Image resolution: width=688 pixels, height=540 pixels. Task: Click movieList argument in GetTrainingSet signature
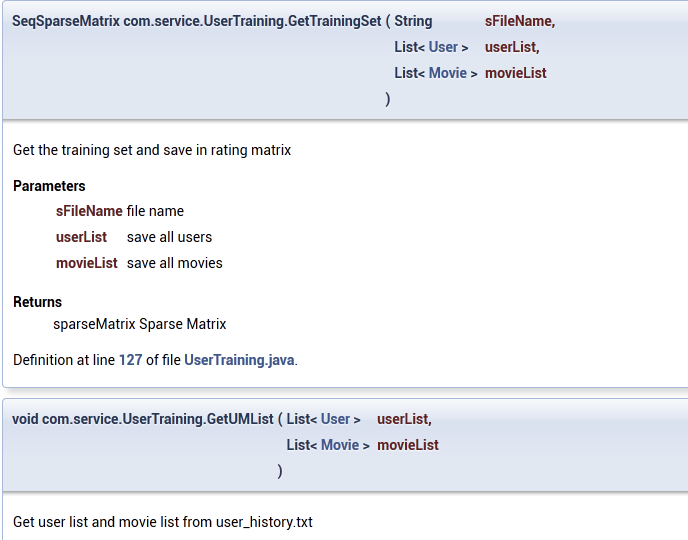[515, 73]
